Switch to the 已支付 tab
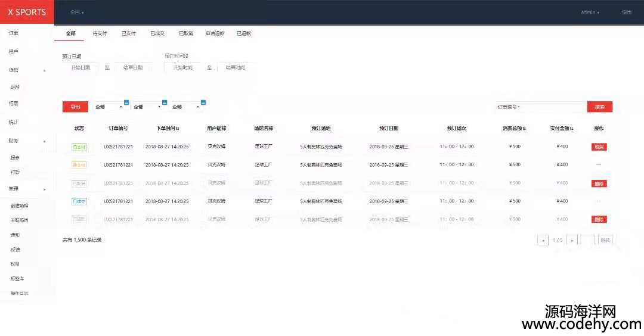 tap(129, 33)
